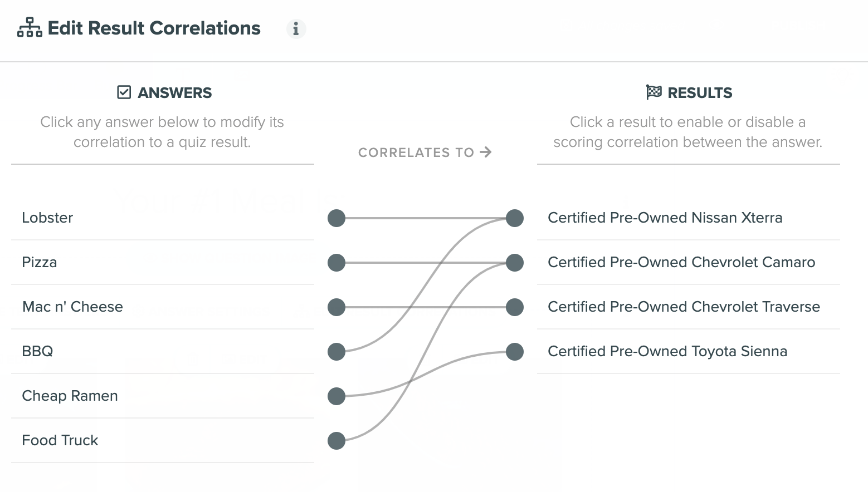Pick the Food Truck answer
This screenshot has height=492, width=868.
[162, 440]
